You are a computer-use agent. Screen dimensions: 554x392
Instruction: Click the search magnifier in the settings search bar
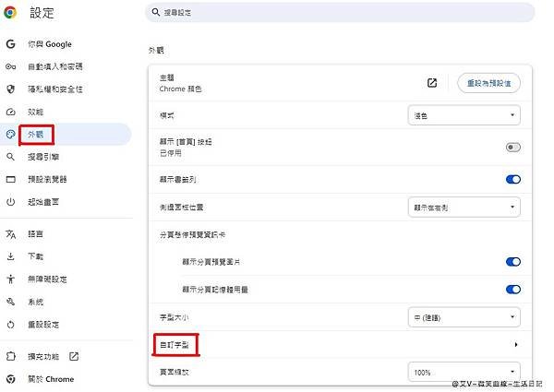click(x=156, y=12)
